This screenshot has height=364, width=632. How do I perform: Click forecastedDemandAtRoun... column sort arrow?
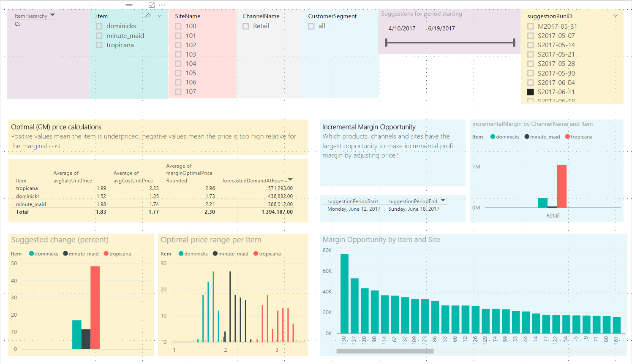(x=290, y=179)
